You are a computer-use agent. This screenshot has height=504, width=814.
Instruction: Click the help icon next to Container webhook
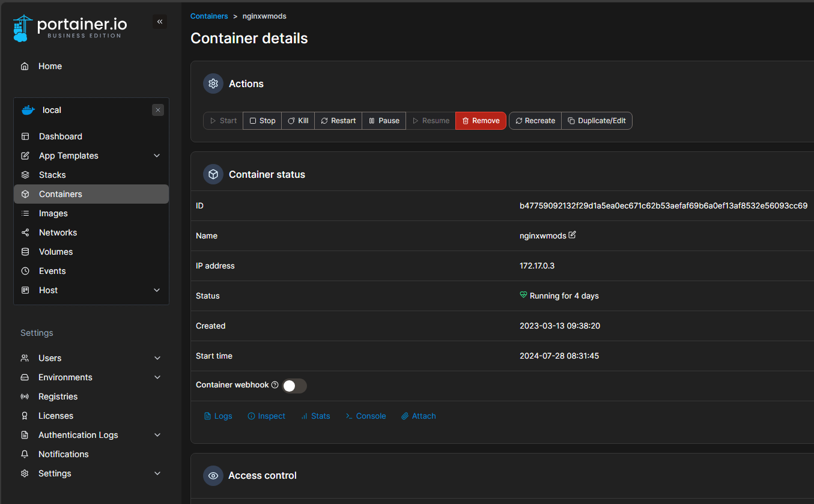[x=275, y=385]
